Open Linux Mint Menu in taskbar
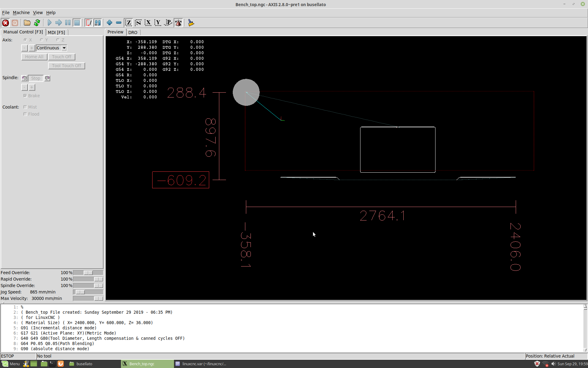 coord(11,364)
